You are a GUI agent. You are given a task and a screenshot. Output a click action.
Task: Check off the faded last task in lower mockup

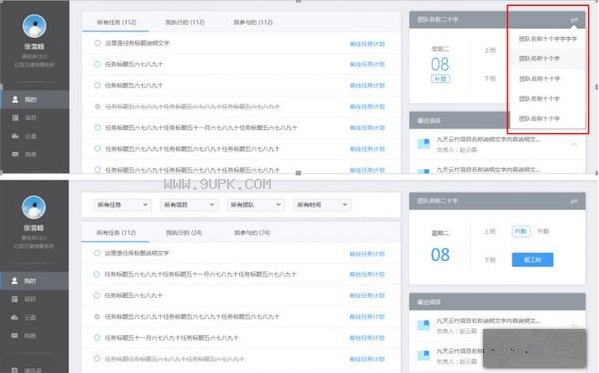pos(97,358)
